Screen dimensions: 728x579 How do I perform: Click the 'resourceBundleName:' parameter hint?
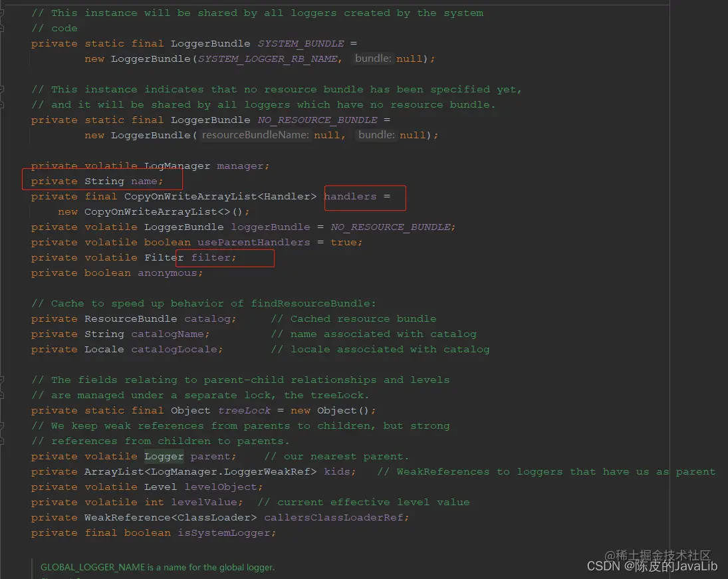pos(255,135)
